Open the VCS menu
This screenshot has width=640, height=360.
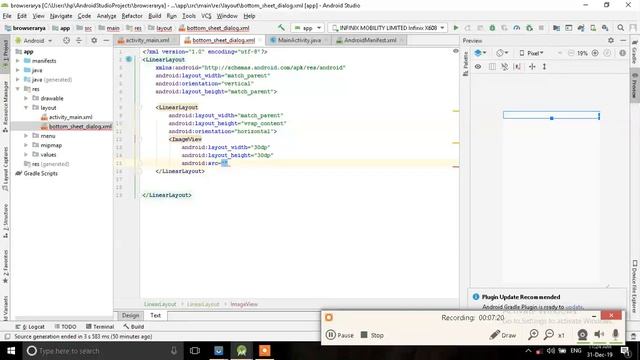coord(206,16)
